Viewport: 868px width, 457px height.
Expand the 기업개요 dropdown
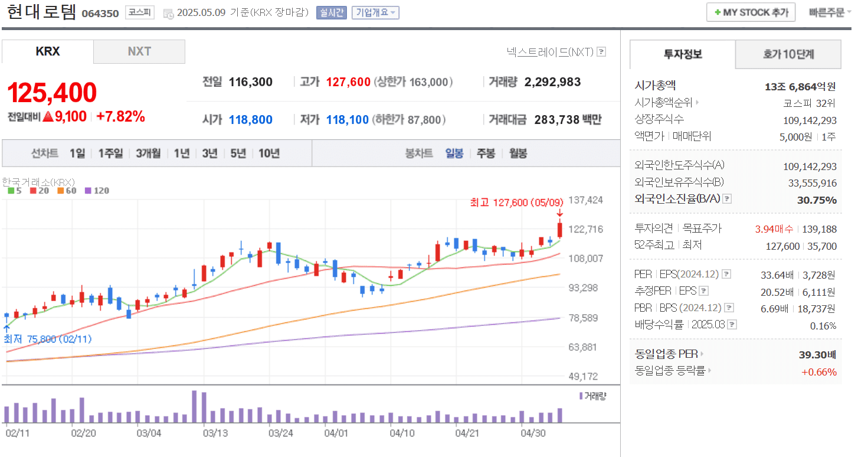pyautogui.click(x=375, y=12)
